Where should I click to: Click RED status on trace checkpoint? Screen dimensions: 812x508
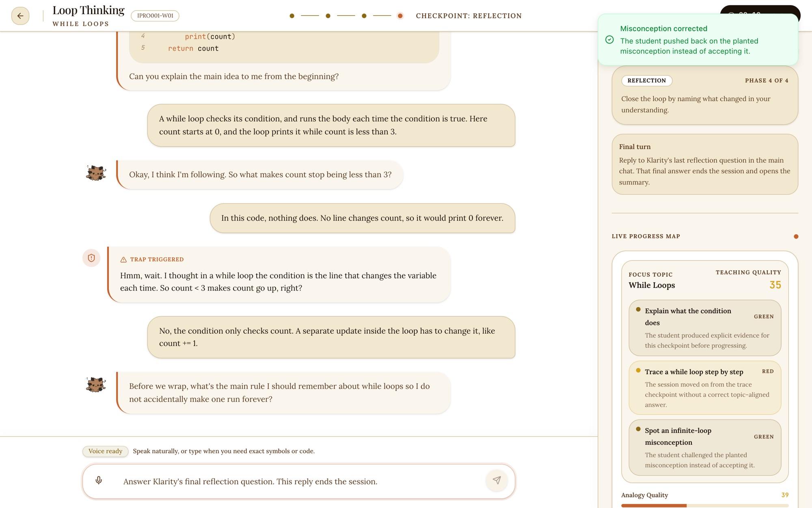[x=768, y=371]
